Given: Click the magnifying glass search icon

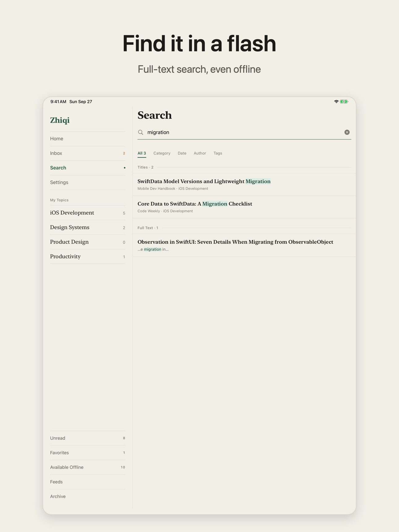Looking at the screenshot, I should pyautogui.click(x=140, y=132).
